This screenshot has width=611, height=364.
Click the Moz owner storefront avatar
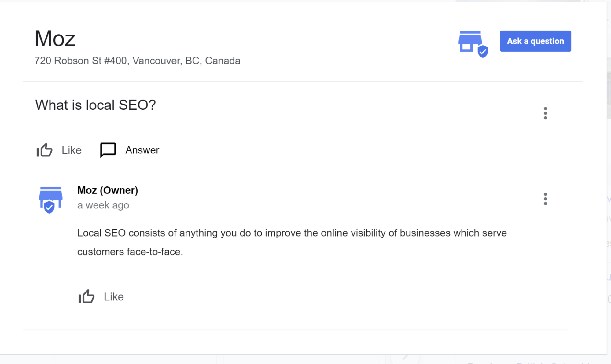(50, 200)
